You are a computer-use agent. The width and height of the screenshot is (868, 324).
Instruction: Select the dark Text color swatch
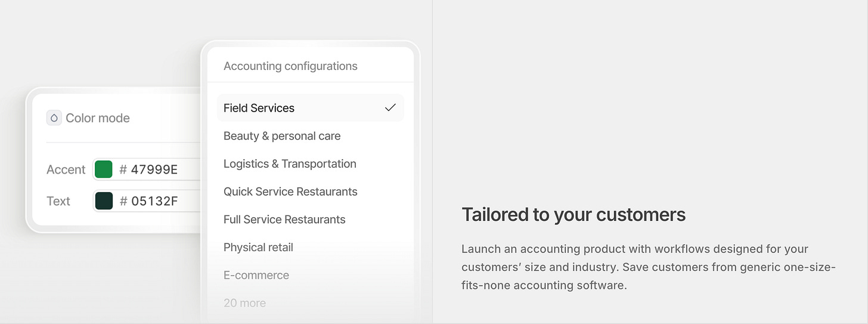coord(104,201)
